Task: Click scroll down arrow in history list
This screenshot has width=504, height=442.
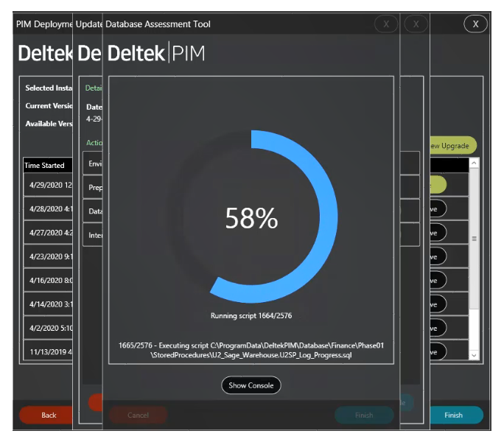Action: [474, 355]
